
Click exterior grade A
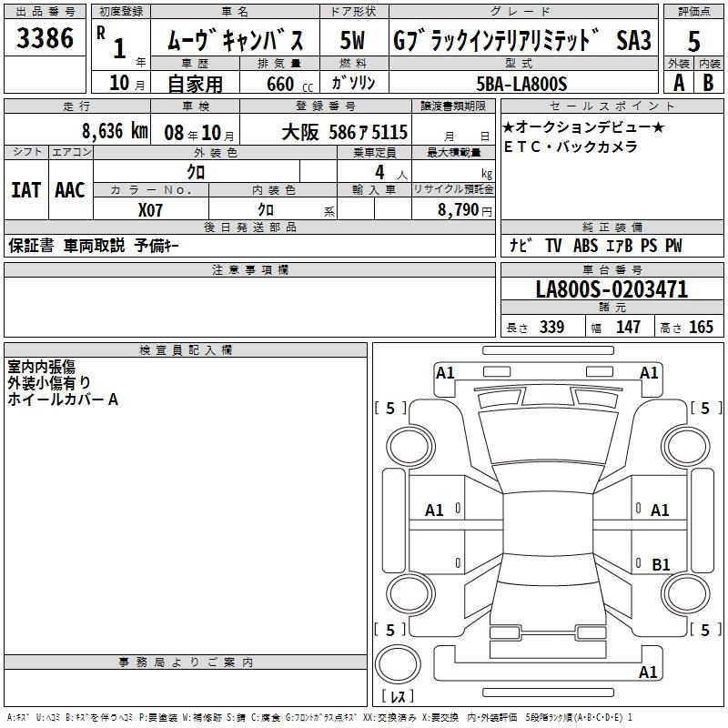pyautogui.click(x=679, y=83)
